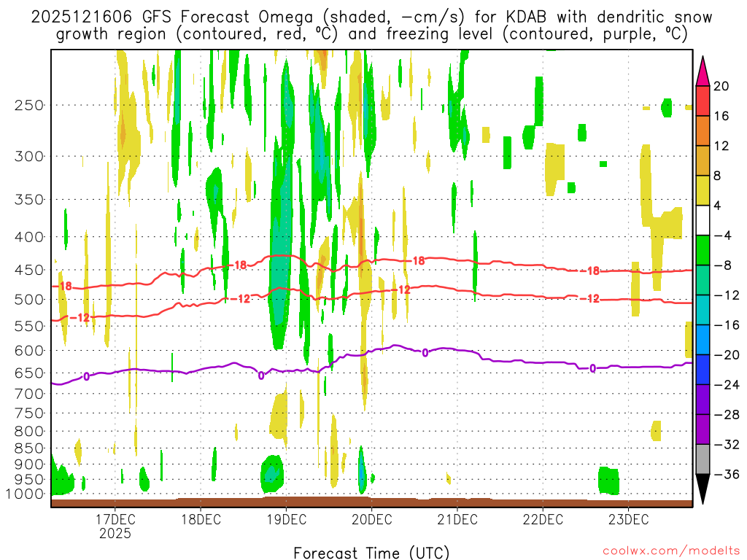Image resolution: width=747 pixels, height=560 pixels.
Task: Click the yellow 4-to-8 colorbar segment
Action: coord(703,190)
